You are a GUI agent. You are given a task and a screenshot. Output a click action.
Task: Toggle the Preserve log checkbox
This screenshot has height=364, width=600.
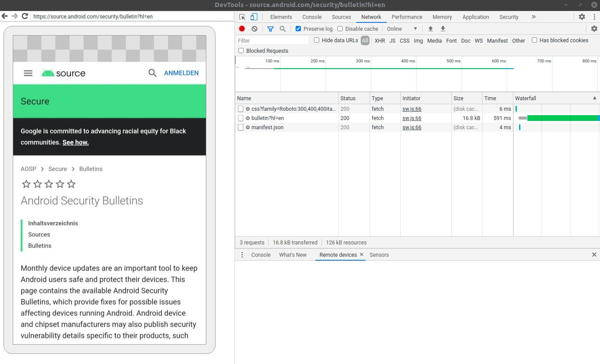[298, 29]
